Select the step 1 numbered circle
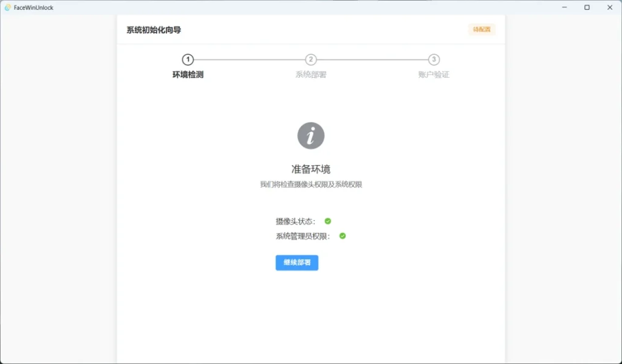 point(188,60)
